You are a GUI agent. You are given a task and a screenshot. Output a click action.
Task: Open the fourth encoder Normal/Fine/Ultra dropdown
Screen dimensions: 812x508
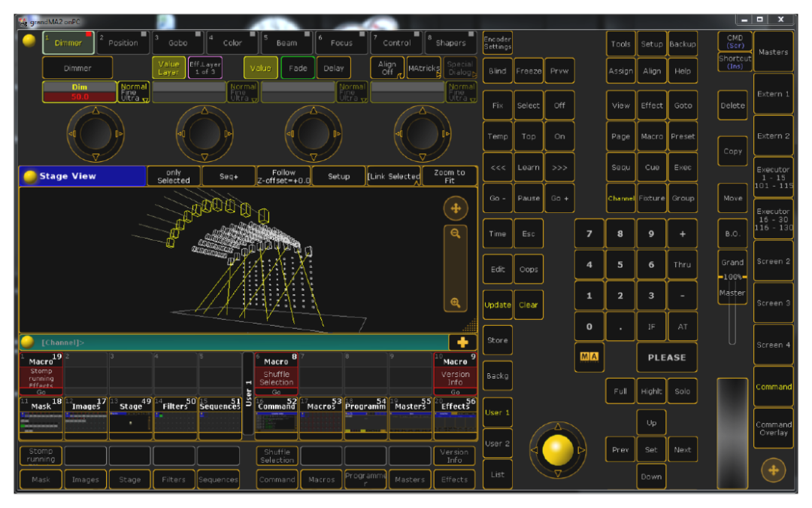tap(462, 93)
